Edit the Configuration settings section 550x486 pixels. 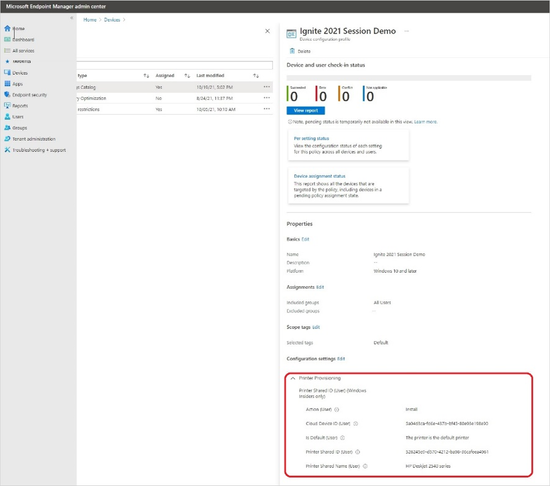point(341,359)
